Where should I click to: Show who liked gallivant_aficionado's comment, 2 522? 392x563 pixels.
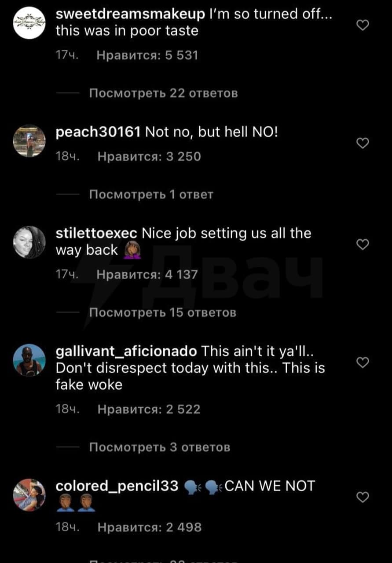[149, 409]
